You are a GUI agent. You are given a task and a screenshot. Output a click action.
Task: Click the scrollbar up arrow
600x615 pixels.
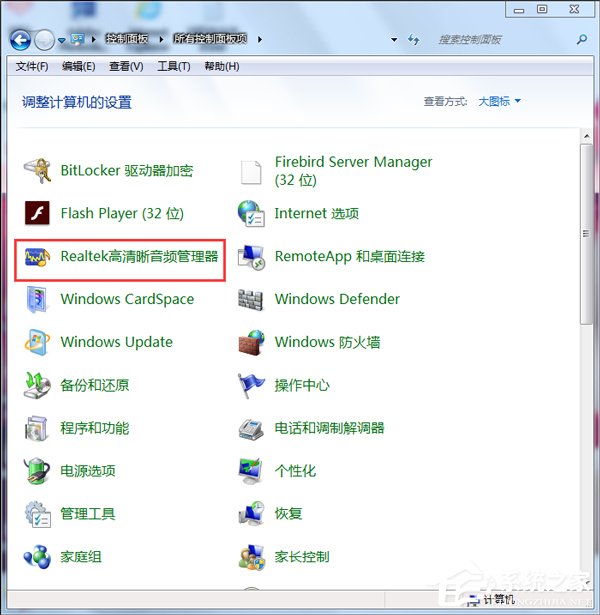coord(587,136)
